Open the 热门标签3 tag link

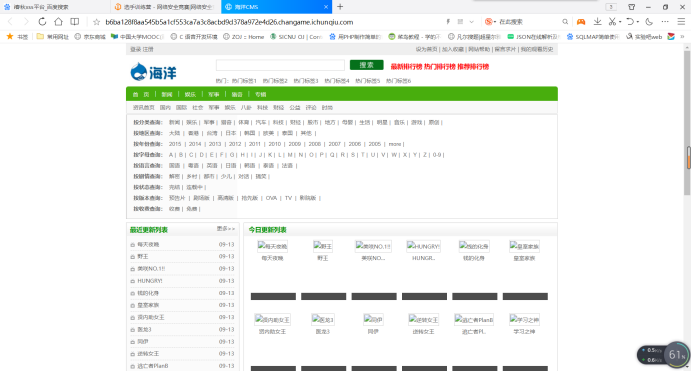(x=306, y=81)
